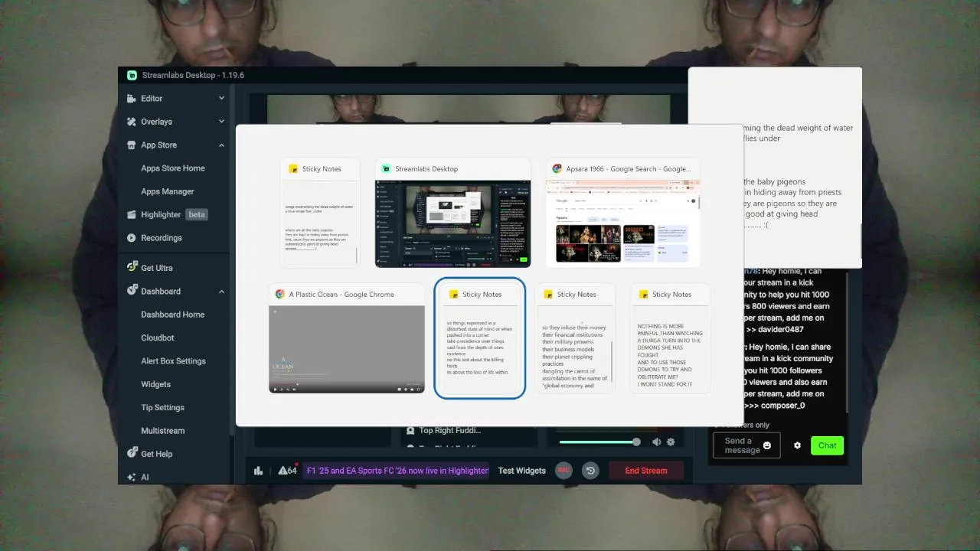Image resolution: width=980 pixels, height=551 pixels.
Task: Switch to Apsara 1966 Google Search window
Action: click(623, 213)
